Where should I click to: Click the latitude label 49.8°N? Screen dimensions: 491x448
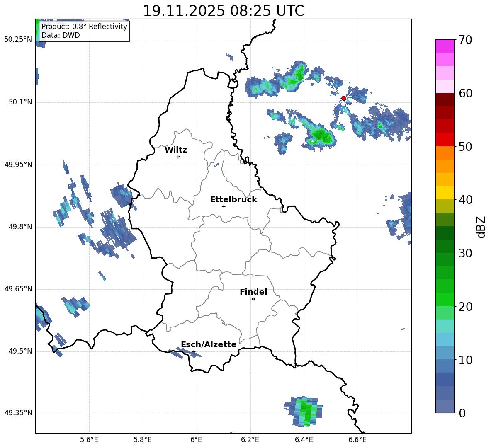click(x=20, y=227)
